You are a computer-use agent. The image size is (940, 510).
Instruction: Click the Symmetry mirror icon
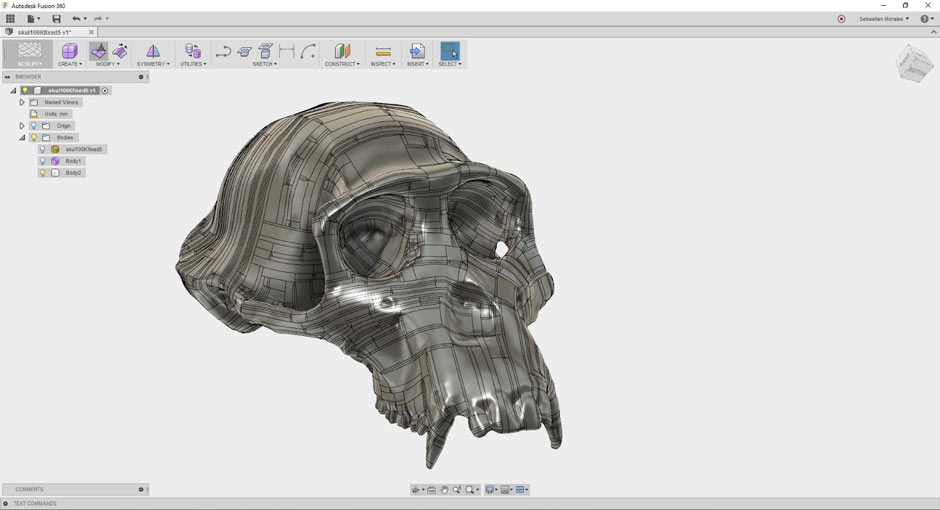coord(153,51)
